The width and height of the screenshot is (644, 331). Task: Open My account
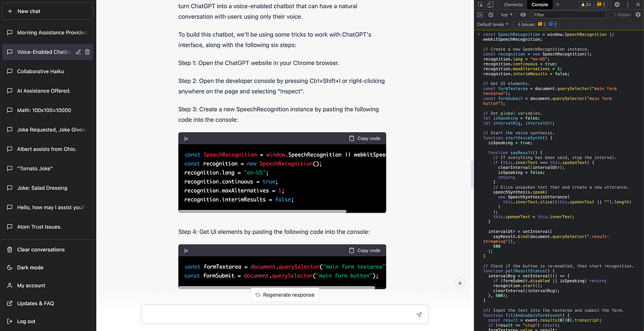coord(48,285)
